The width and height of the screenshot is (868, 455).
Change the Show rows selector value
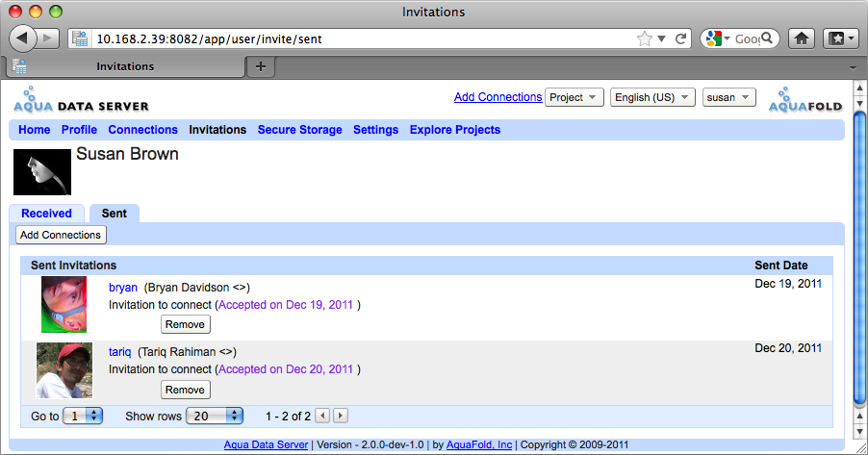click(x=215, y=416)
